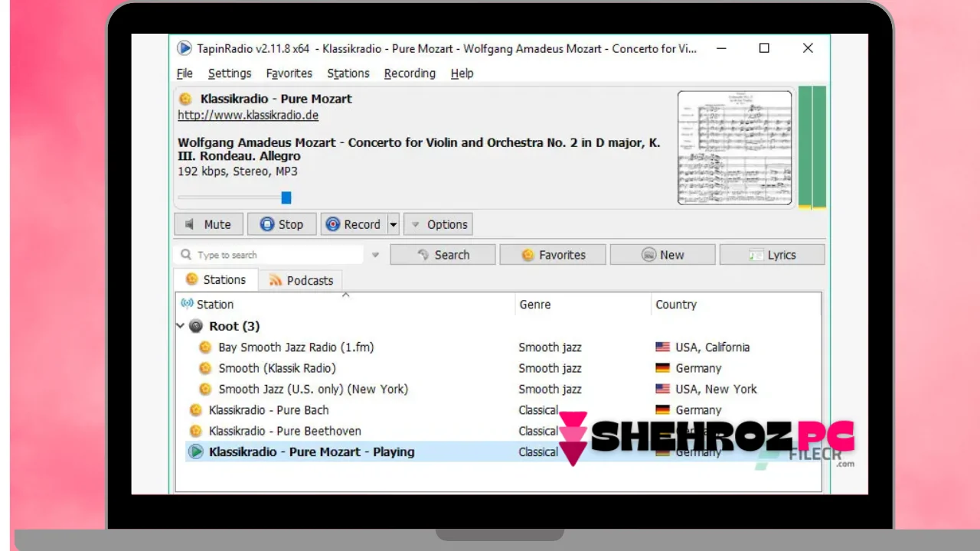Click the star icon for Klassikradio - Pure Bach
Screen dimensions: 980x551
[196, 410]
